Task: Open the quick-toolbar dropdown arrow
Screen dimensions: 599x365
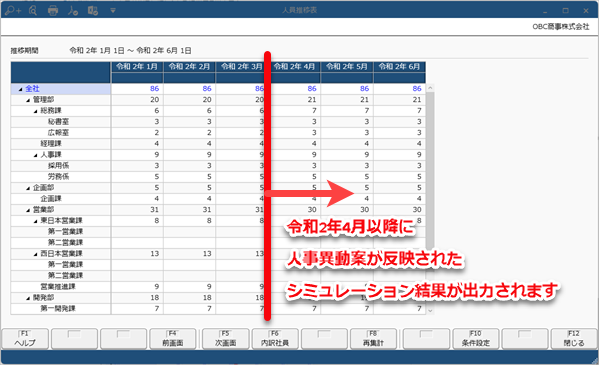Action: (113, 11)
